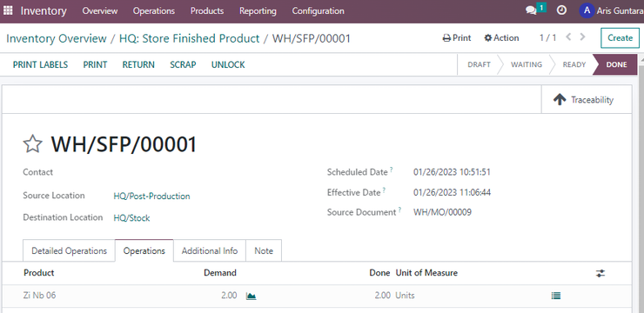
Task: Open the Action dropdown
Action: pos(501,38)
